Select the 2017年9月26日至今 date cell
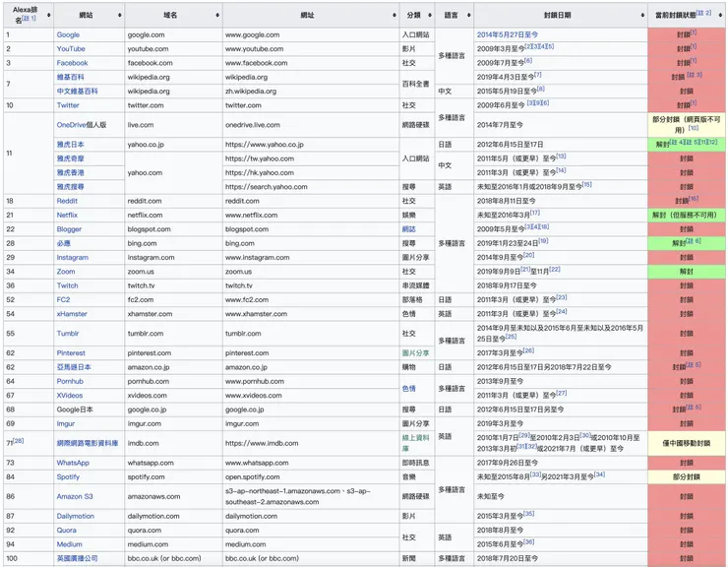The height and width of the screenshot is (567, 728). click(561, 463)
